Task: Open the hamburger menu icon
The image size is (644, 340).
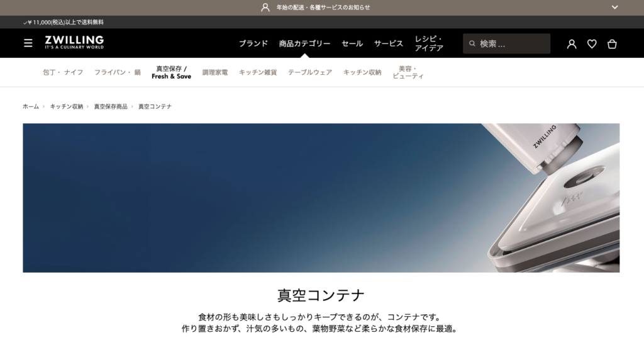Action: pos(28,43)
